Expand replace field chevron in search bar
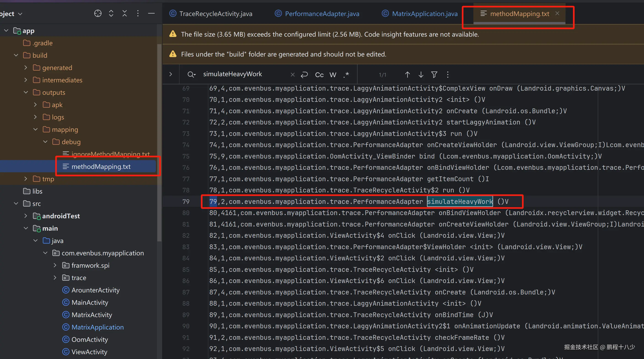 click(171, 74)
